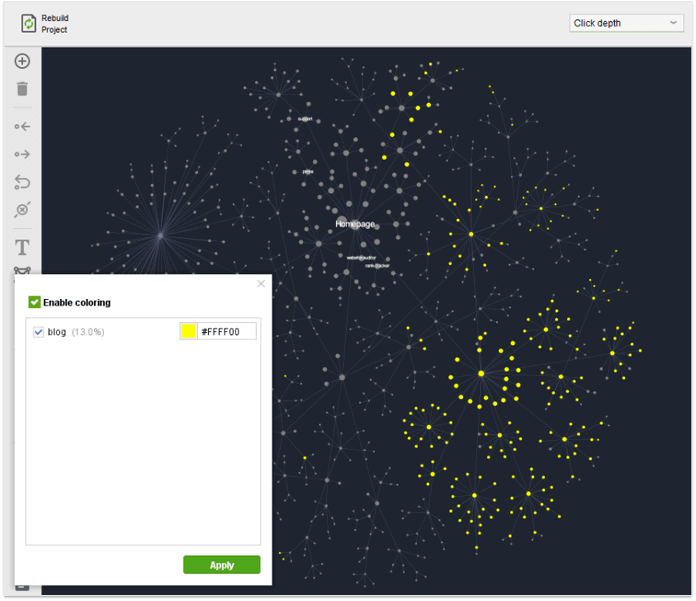Image resolution: width=696 pixels, height=601 pixels.
Task: Select the outgoing-links arrow tool
Action: point(22,154)
